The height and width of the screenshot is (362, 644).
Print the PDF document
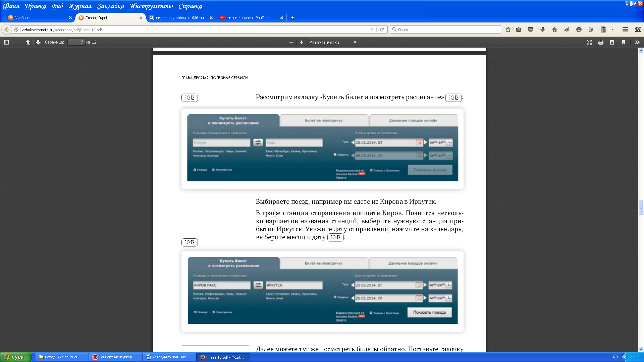(x=601, y=42)
